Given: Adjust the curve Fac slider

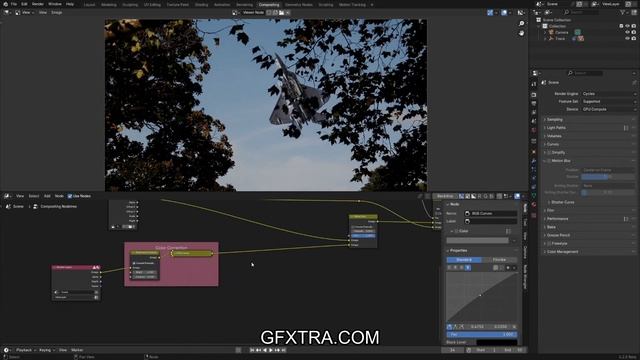Looking at the screenshot, I should tap(482, 334).
